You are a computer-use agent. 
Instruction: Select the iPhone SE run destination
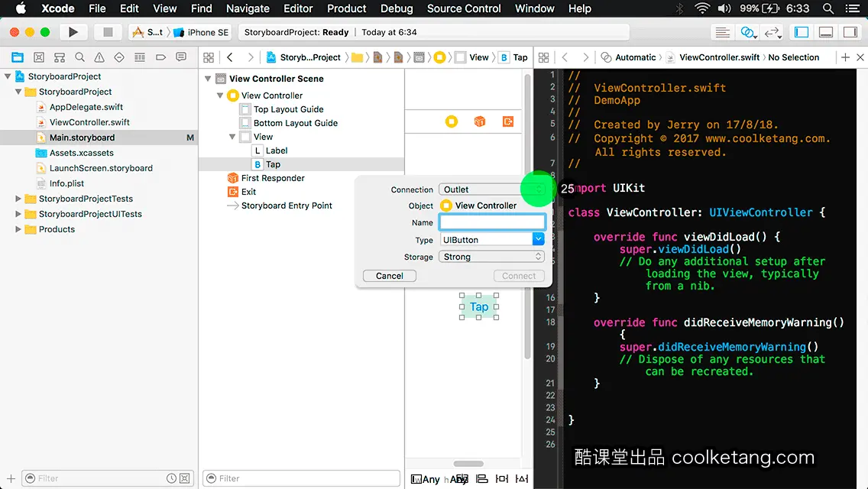coord(202,32)
